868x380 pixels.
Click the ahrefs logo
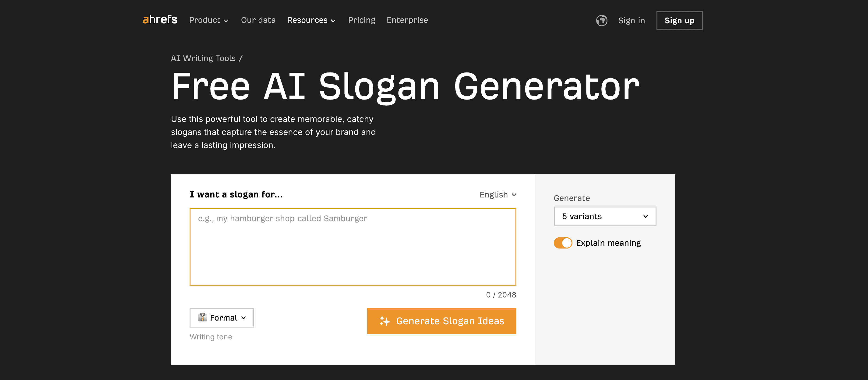pyautogui.click(x=160, y=20)
